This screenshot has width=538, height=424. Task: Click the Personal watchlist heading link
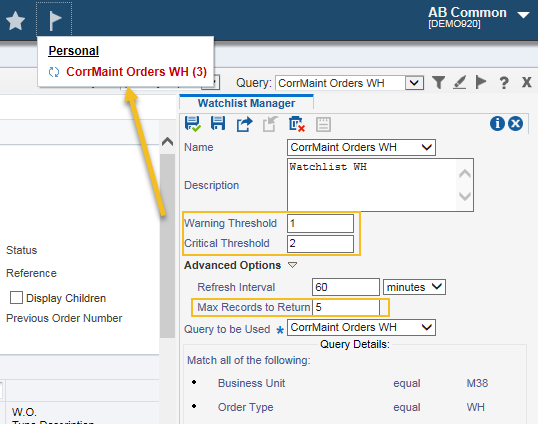coord(73,51)
